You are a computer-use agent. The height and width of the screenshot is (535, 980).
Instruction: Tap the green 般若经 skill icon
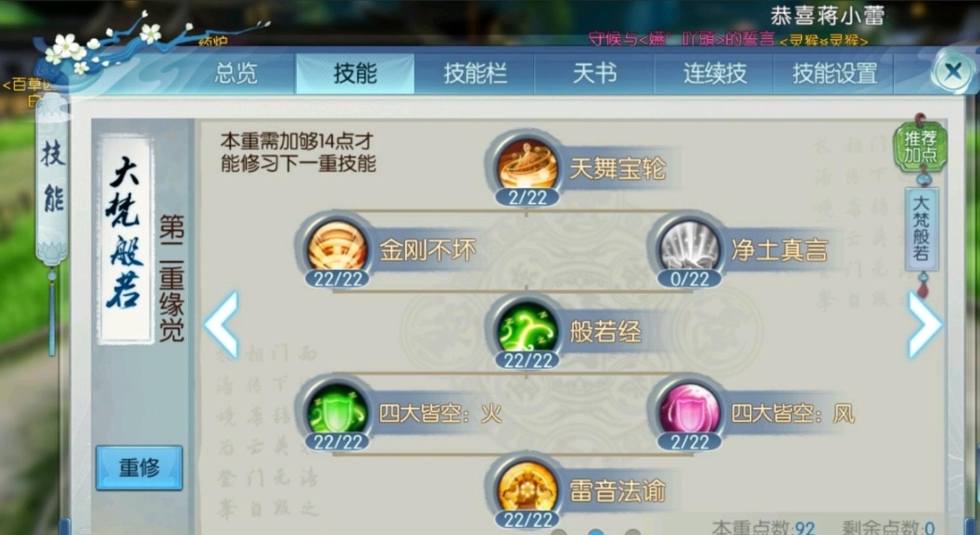point(527,327)
